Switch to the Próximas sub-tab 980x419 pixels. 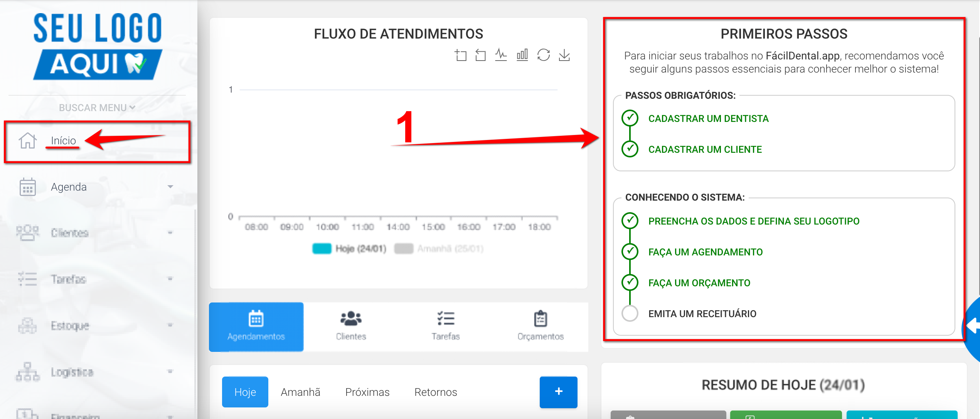pos(367,392)
